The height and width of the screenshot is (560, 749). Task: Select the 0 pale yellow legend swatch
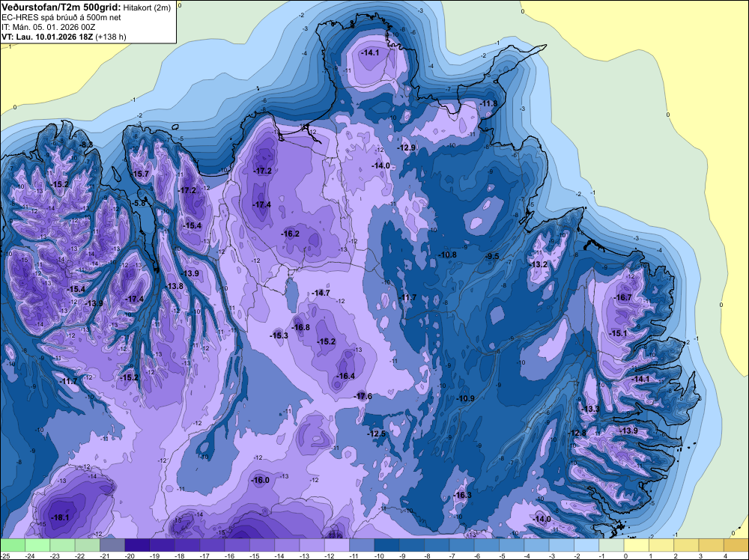(636, 545)
